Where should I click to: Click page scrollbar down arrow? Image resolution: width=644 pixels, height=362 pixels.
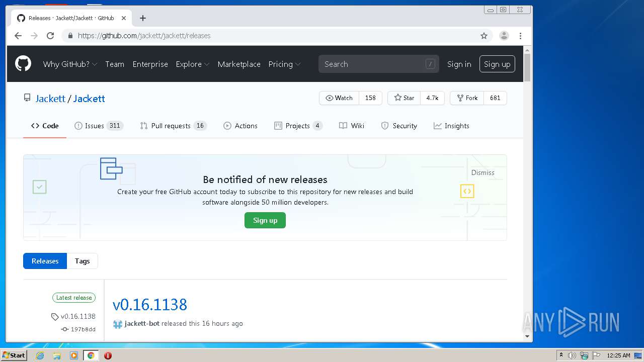pos(527,336)
